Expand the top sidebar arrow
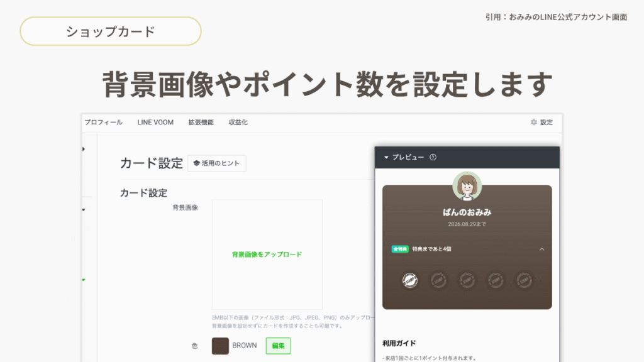The width and height of the screenshot is (644, 362). [x=84, y=149]
